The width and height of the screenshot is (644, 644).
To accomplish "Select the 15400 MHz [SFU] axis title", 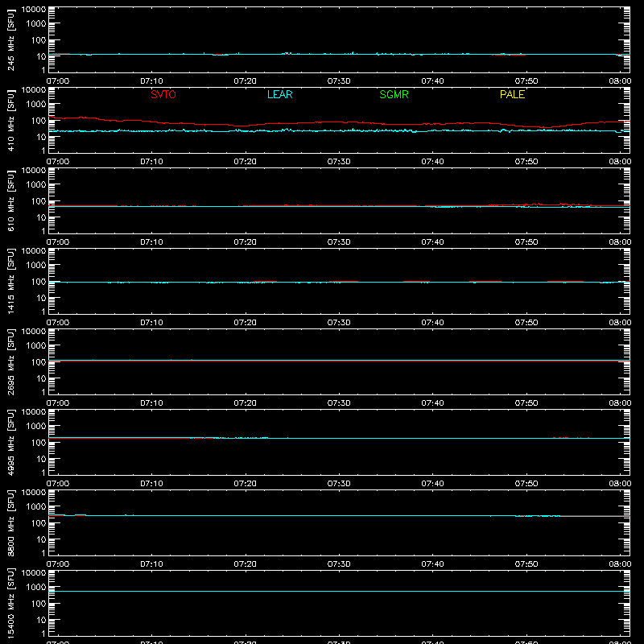I will pyautogui.click(x=10, y=603).
